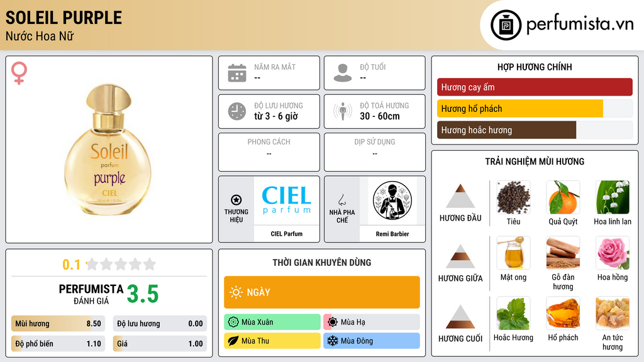644x362 pixels.
Task: Click the Mùi hương 8.50 score bar
Action: [x=58, y=324]
